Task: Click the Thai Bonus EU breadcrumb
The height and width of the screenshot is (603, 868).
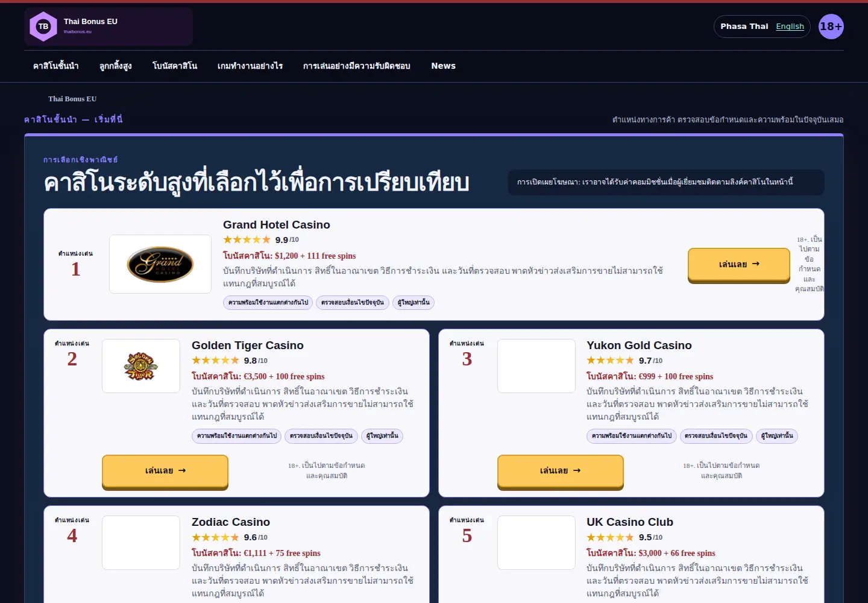Action: (72, 99)
